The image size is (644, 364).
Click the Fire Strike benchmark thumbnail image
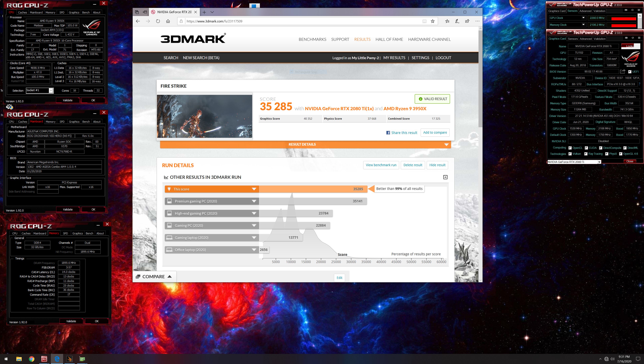205,116
